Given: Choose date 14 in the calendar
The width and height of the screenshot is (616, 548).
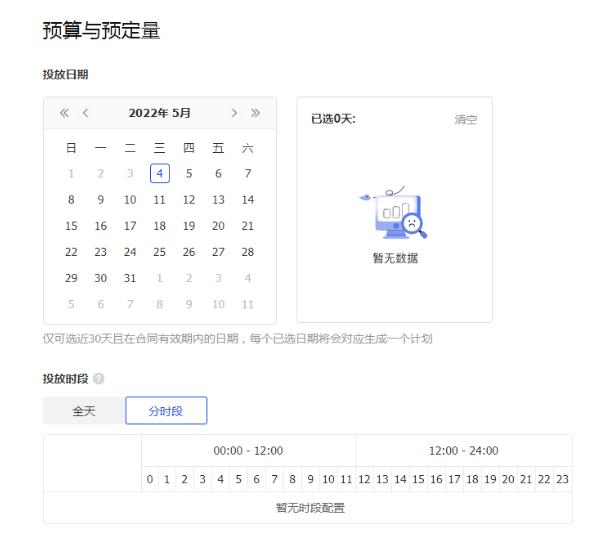Looking at the screenshot, I should 248,200.
